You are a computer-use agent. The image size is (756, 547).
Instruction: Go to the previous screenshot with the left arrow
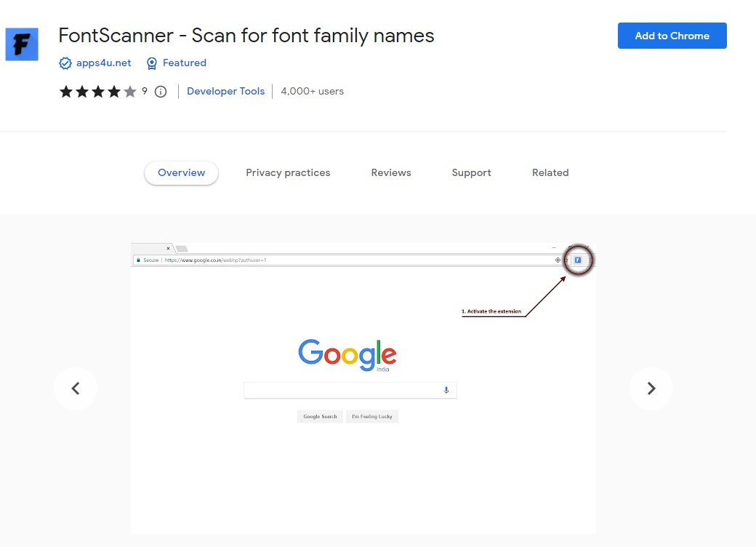(76, 388)
